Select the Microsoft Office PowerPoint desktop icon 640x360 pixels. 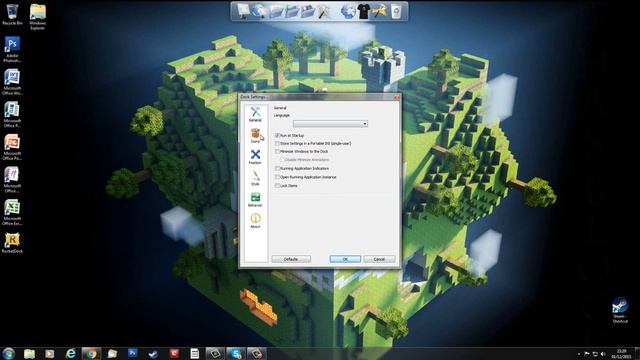(12, 147)
